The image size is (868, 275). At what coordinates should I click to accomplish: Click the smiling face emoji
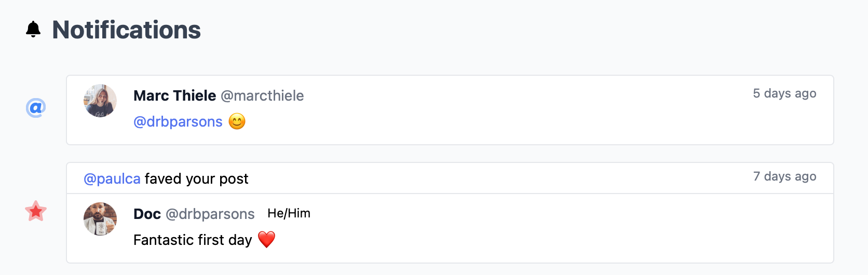tap(237, 121)
